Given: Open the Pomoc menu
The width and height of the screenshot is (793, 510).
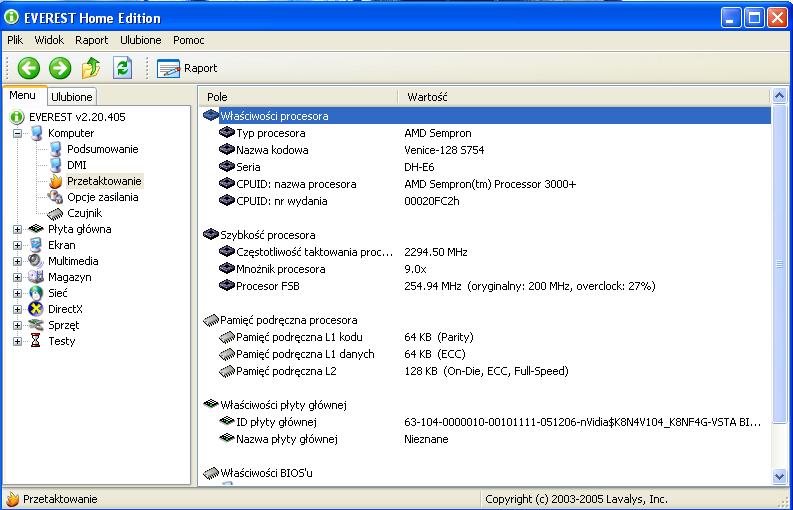Looking at the screenshot, I should pyautogui.click(x=188, y=40).
